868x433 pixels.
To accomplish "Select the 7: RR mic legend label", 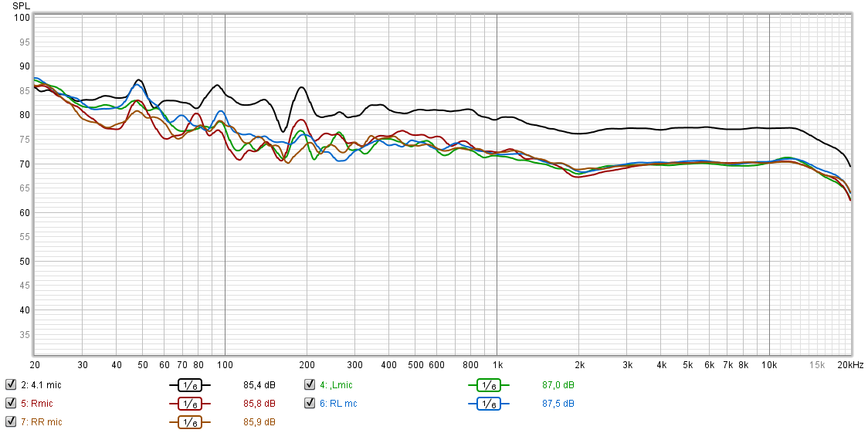I will click(42, 422).
